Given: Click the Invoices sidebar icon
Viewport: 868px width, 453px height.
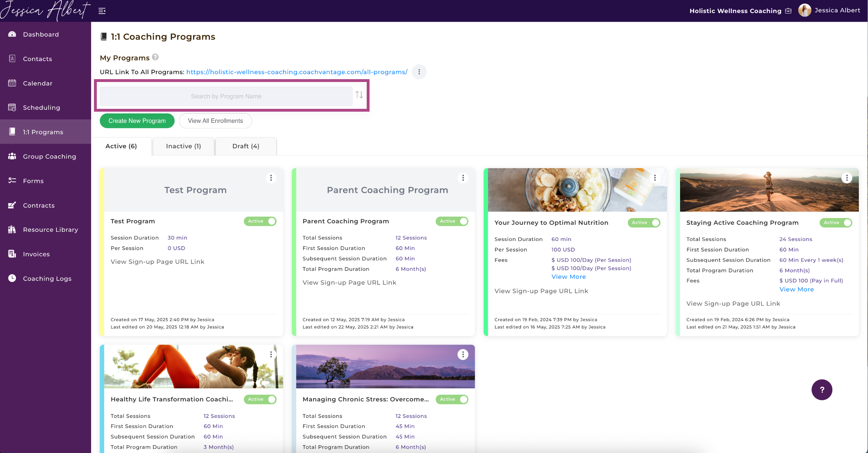Looking at the screenshot, I should click(12, 254).
